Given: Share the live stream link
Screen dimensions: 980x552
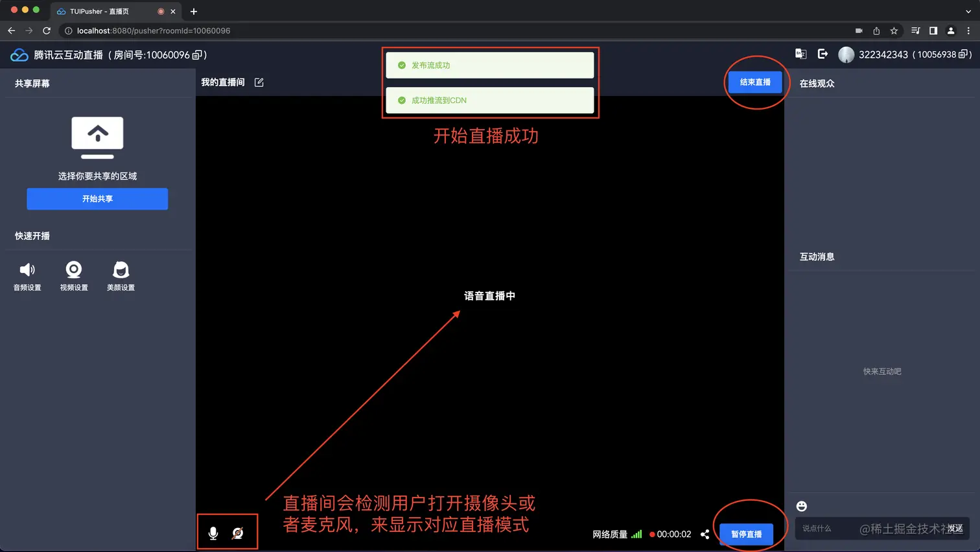Looking at the screenshot, I should point(705,534).
